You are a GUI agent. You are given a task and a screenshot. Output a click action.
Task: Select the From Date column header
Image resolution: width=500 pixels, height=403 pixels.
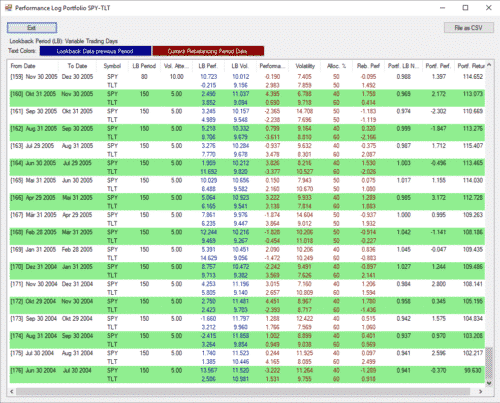click(33, 66)
